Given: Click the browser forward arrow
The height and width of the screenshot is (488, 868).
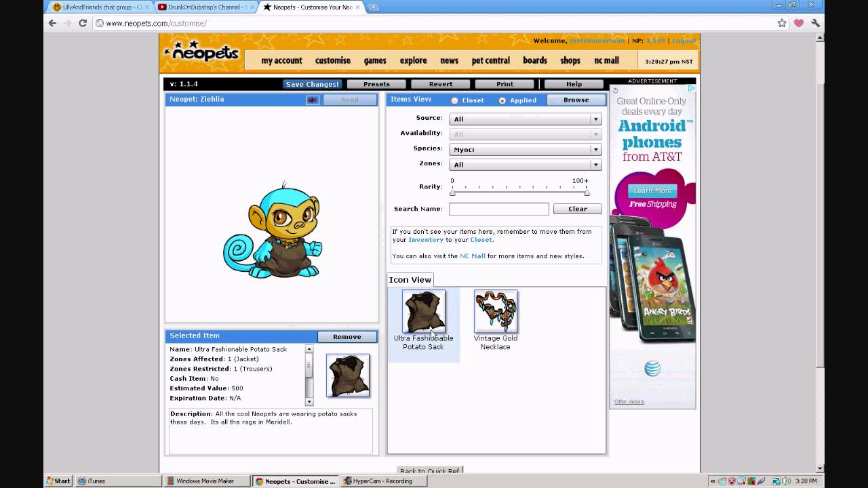Looking at the screenshot, I should tap(67, 23).
